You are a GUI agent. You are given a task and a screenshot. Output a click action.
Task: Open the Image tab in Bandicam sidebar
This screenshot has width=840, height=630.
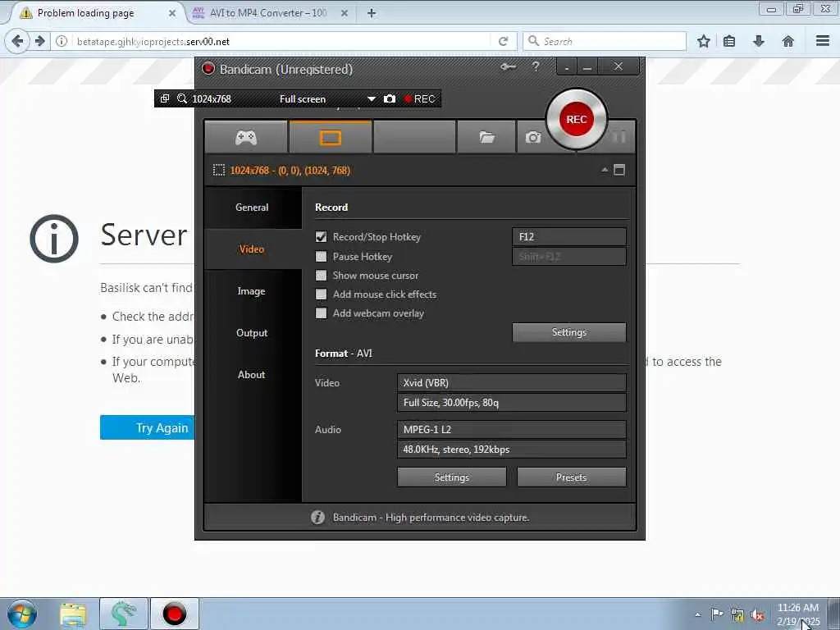(x=252, y=291)
